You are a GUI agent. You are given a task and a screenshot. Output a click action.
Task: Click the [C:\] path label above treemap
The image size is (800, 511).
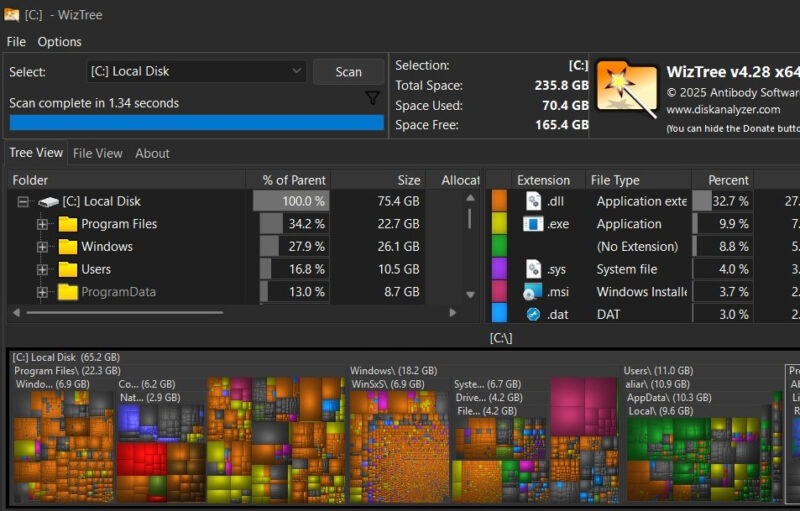coord(501,338)
